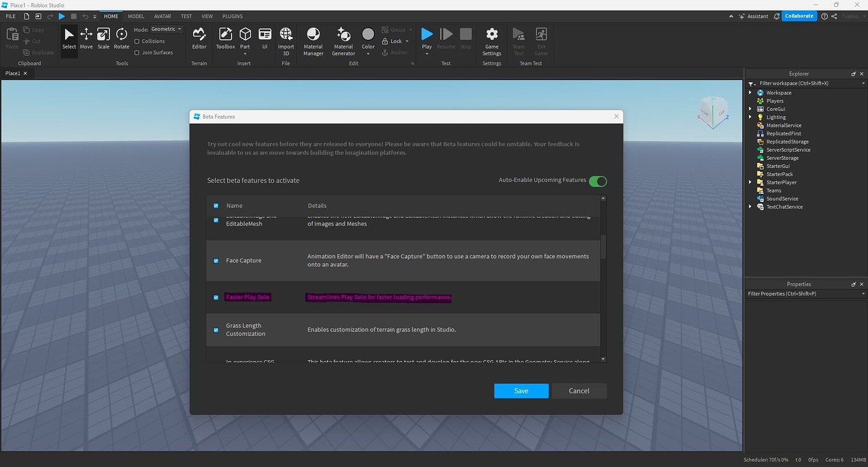Open the Material Generator
This screenshot has width=868, height=467.
[x=343, y=41]
